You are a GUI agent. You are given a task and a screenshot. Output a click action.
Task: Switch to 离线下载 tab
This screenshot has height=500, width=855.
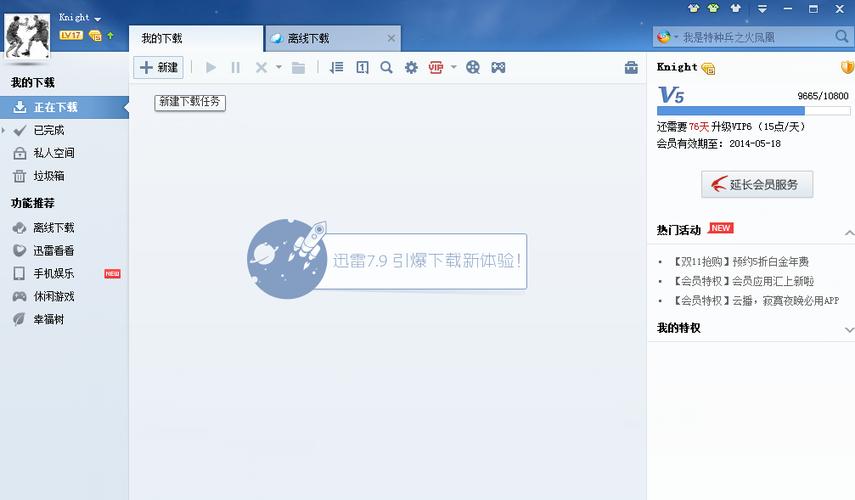(333, 38)
